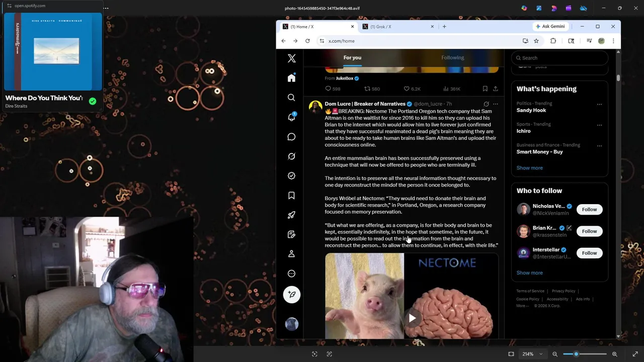Reload the x.com page

tap(307, 41)
